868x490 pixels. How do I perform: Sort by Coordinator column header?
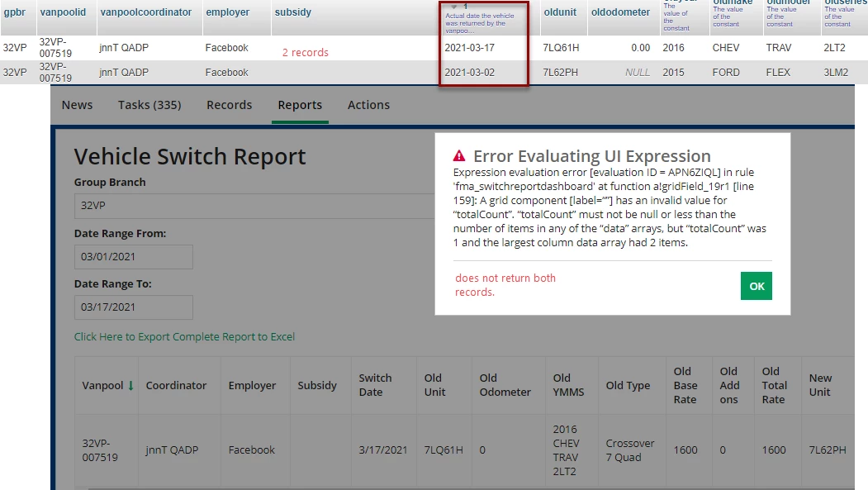point(176,385)
